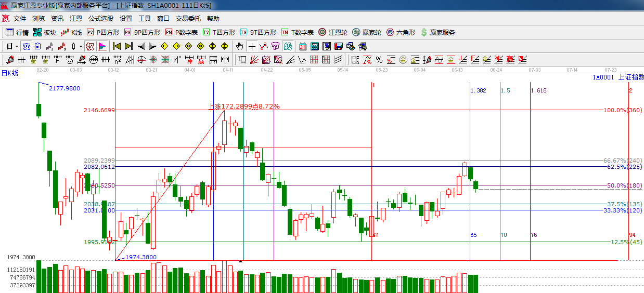The height and width of the screenshot is (293, 644).
Task: Toggle the first blue-highlighted toolbar button
Action: tap(25, 46)
